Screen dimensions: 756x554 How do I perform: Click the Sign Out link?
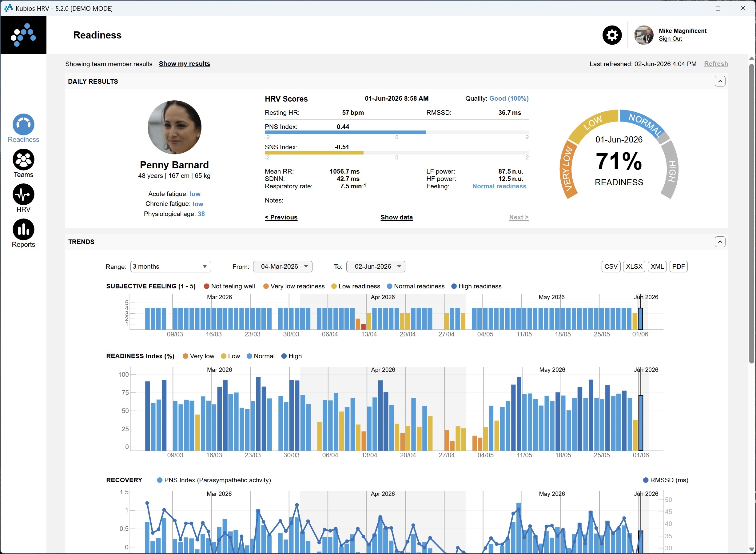(x=670, y=38)
